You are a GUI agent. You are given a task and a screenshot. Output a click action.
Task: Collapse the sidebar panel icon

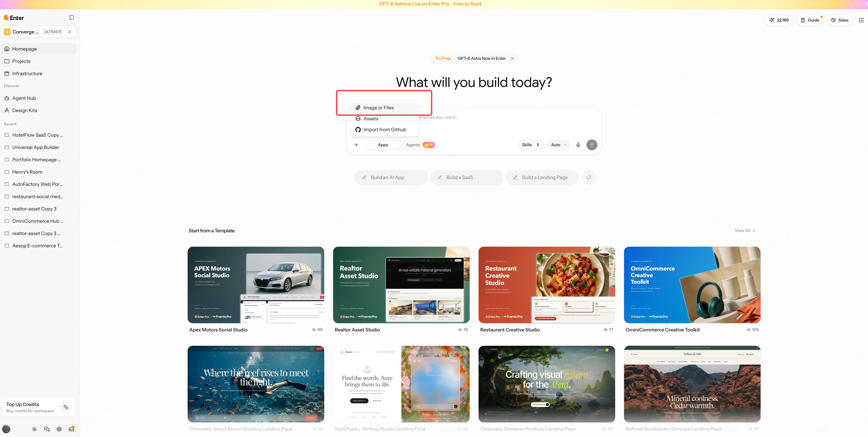pos(71,18)
